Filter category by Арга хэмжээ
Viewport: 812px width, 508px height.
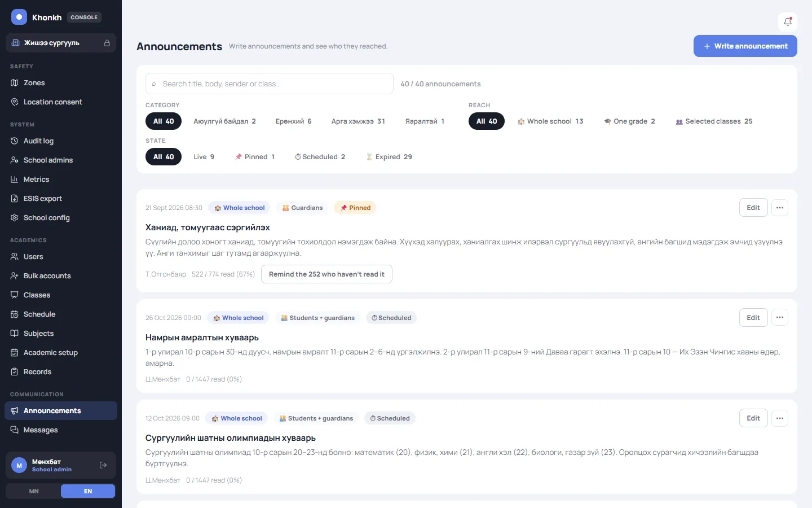point(358,121)
